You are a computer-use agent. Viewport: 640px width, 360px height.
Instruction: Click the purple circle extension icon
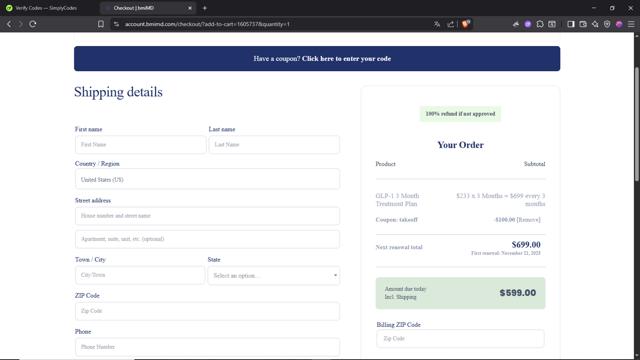528,24
